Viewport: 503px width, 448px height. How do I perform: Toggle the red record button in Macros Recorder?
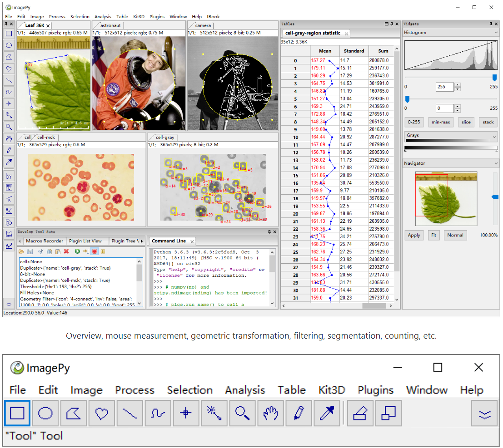pos(95,251)
